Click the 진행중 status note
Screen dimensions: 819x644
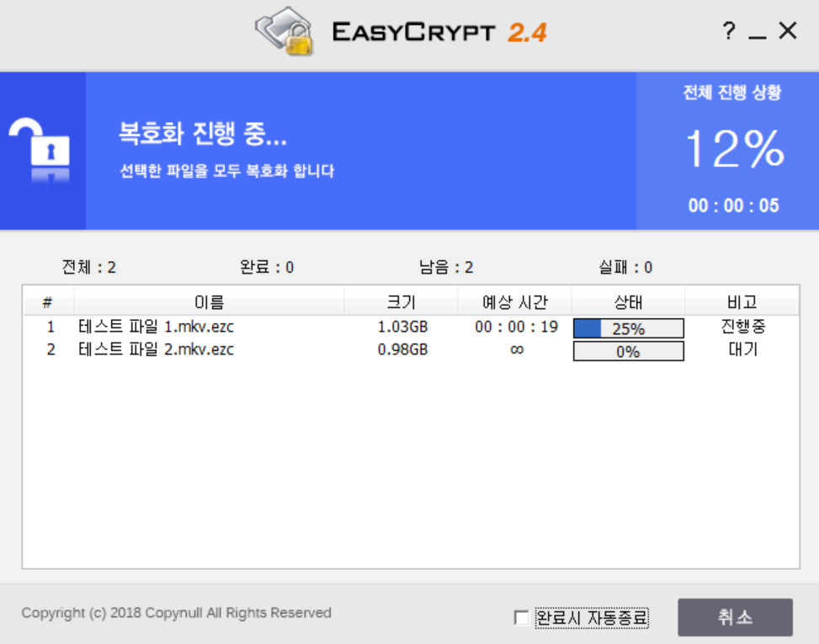coord(742,327)
